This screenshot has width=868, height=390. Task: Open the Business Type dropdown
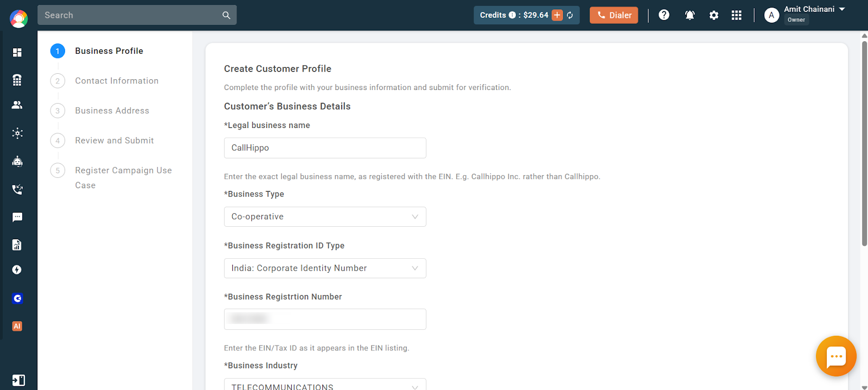click(325, 216)
